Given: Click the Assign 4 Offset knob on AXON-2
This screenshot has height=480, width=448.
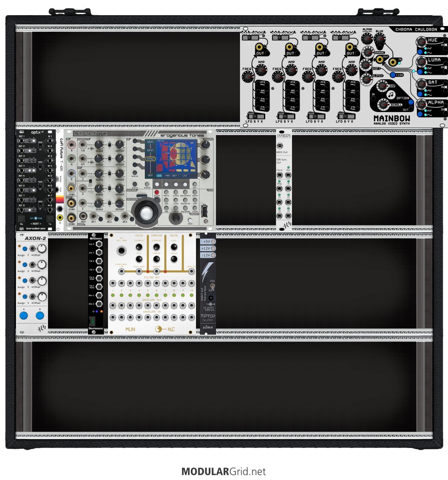Looking at the screenshot, I should pyautogui.click(x=42, y=297).
